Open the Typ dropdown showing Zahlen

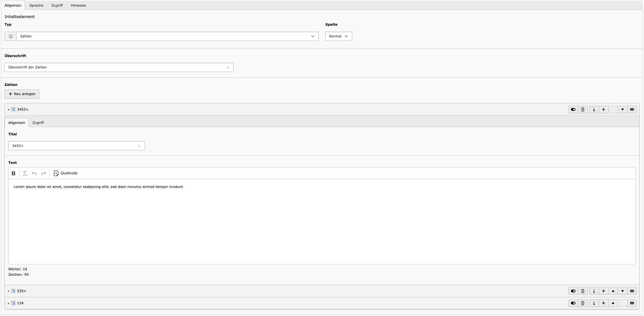[x=167, y=36]
